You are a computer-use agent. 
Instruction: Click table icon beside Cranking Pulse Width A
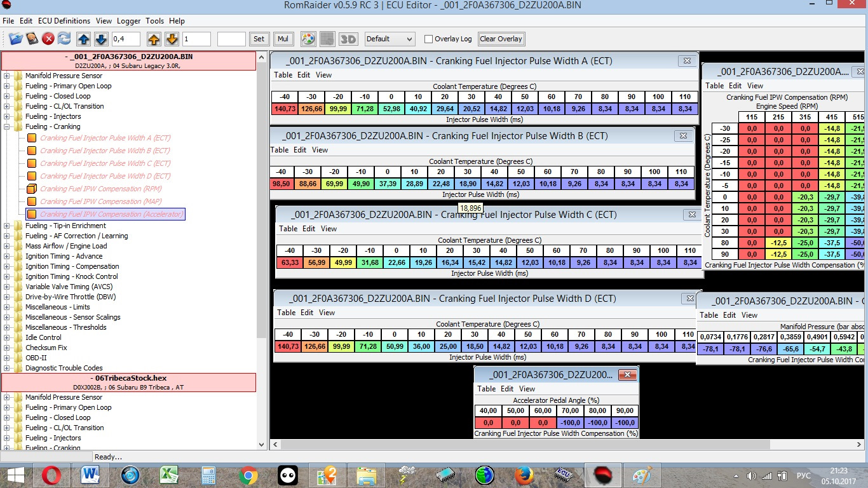[32, 138]
